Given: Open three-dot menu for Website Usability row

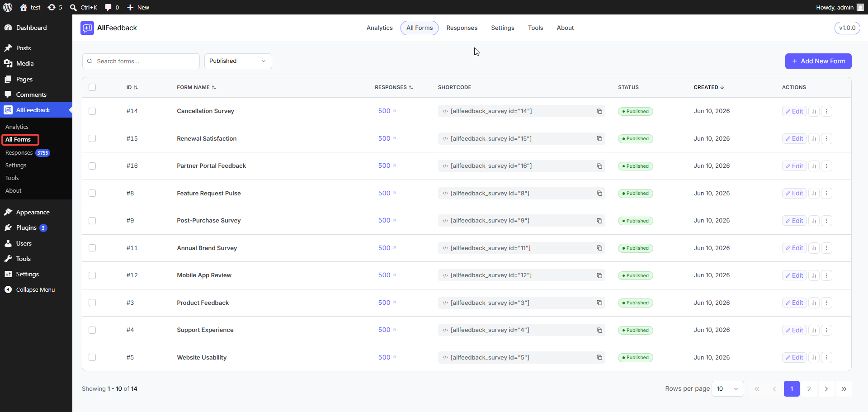Looking at the screenshot, I should (x=826, y=358).
